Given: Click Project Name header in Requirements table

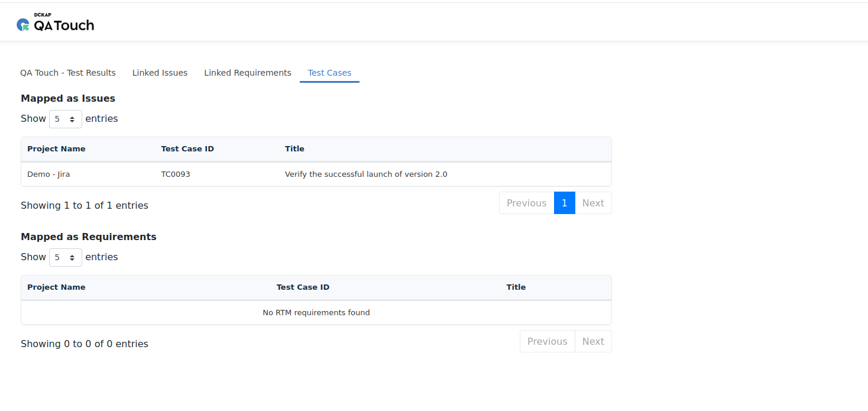Looking at the screenshot, I should (x=56, y=287).
